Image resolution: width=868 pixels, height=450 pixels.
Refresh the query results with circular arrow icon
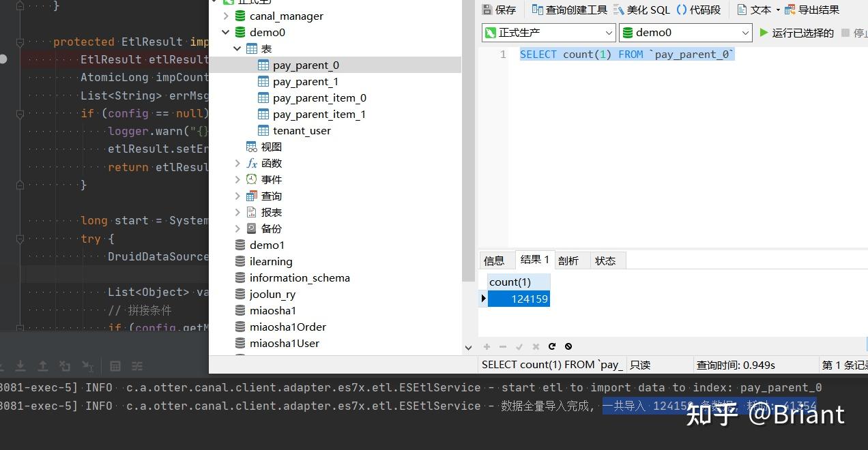point(552,346)
